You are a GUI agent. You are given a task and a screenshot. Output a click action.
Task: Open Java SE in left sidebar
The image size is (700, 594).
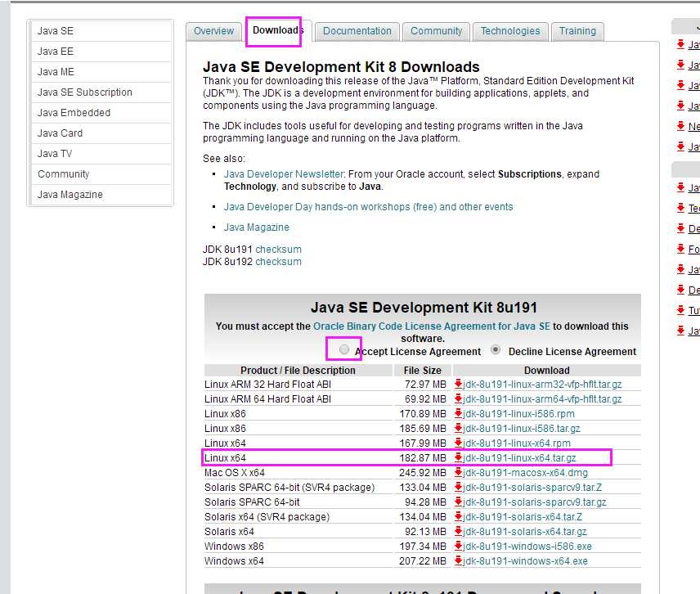point(101,31)
